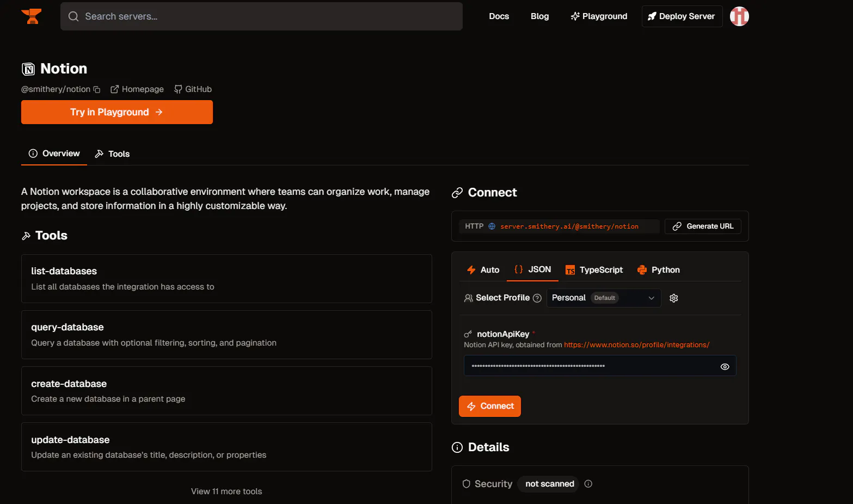Click the Tools heading hammer icon
The width and height of the screenshot is (853, 504).
(26, 236)
